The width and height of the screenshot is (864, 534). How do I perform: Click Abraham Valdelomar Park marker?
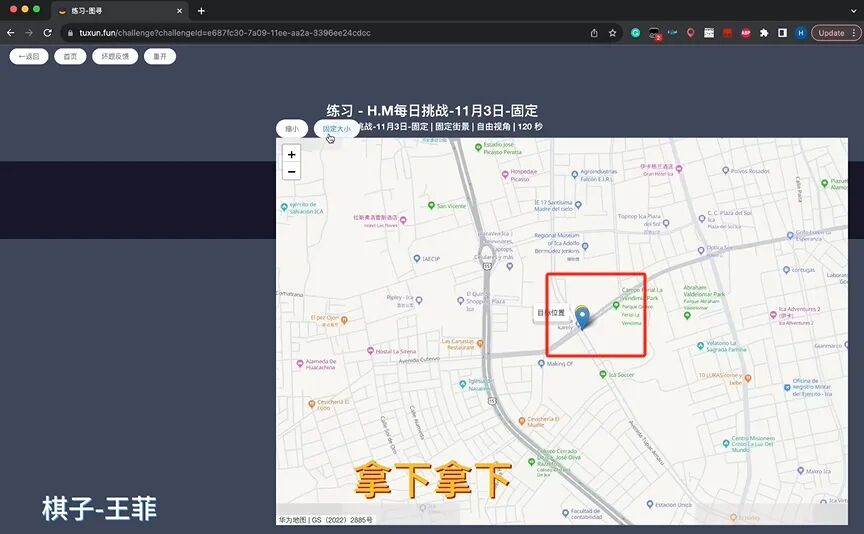[687, 316]
